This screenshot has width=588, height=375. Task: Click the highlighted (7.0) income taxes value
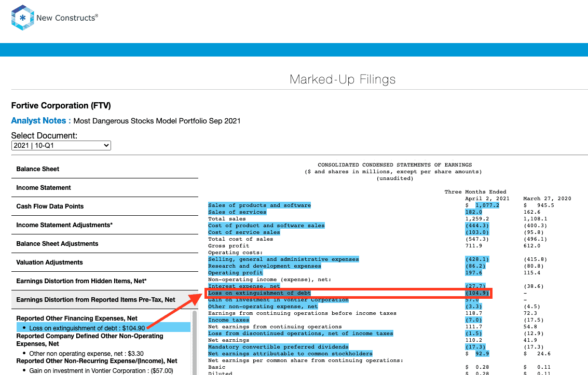(x=474, y=320)
